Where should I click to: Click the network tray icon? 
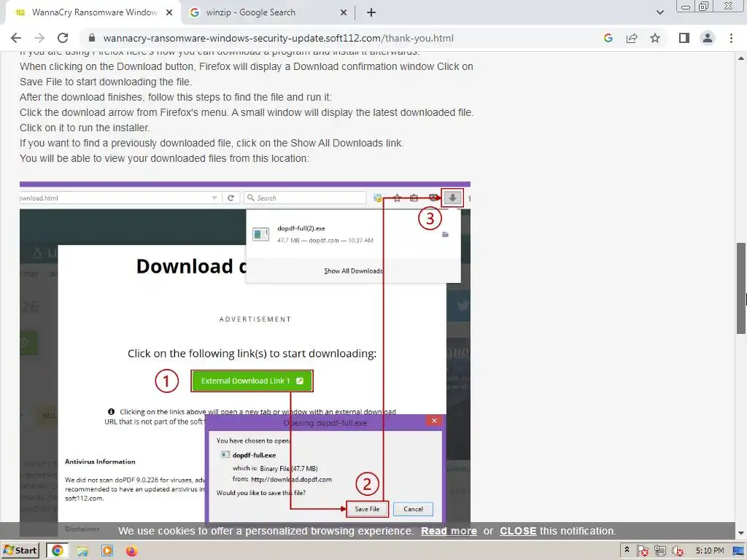click(659, 551)
